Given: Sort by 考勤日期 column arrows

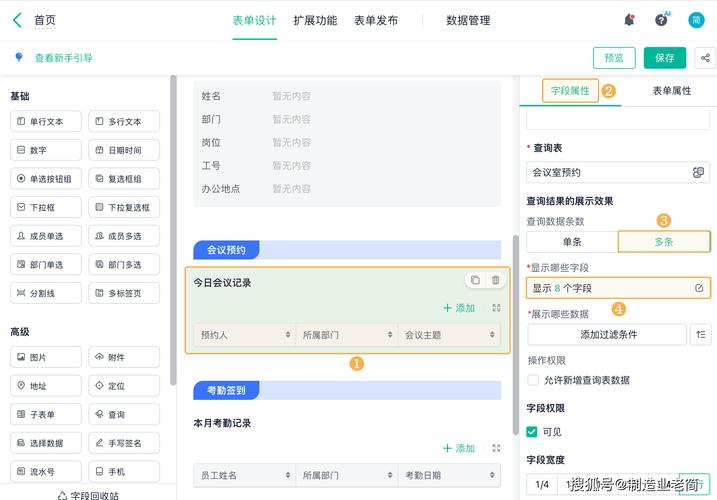Looking at the screenshot, I should coord(492,475).
